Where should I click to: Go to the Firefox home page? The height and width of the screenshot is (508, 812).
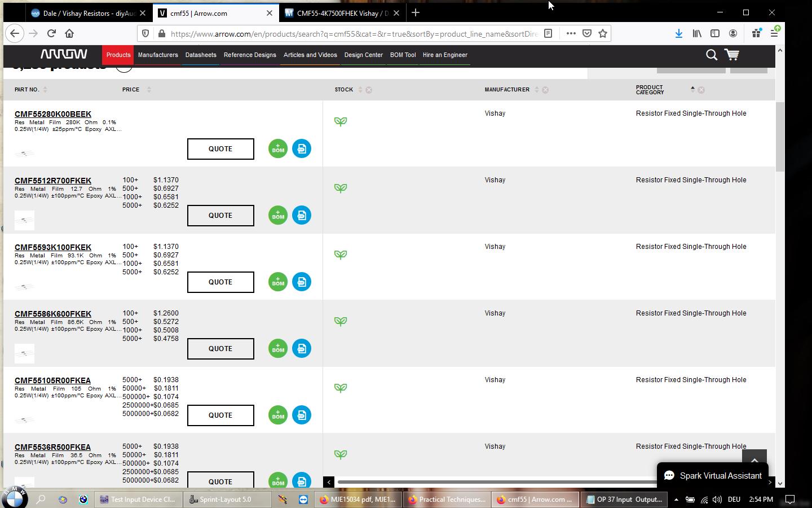[69, 33]
